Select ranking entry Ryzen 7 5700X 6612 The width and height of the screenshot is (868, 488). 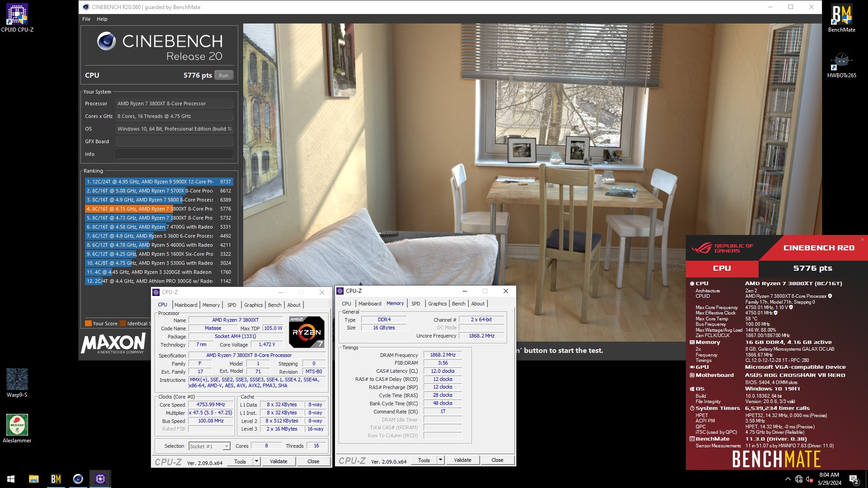(159, 191)
